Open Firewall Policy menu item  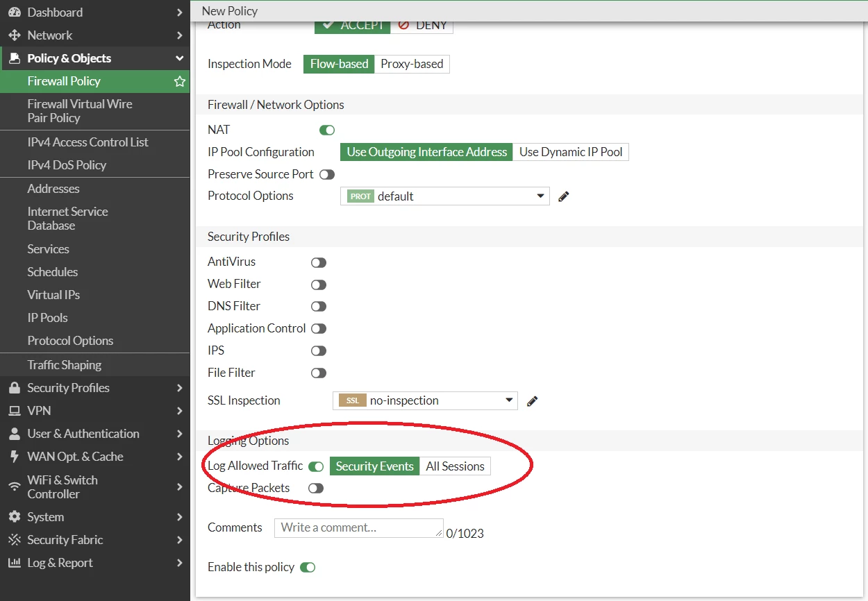click(x=94, y=81)
